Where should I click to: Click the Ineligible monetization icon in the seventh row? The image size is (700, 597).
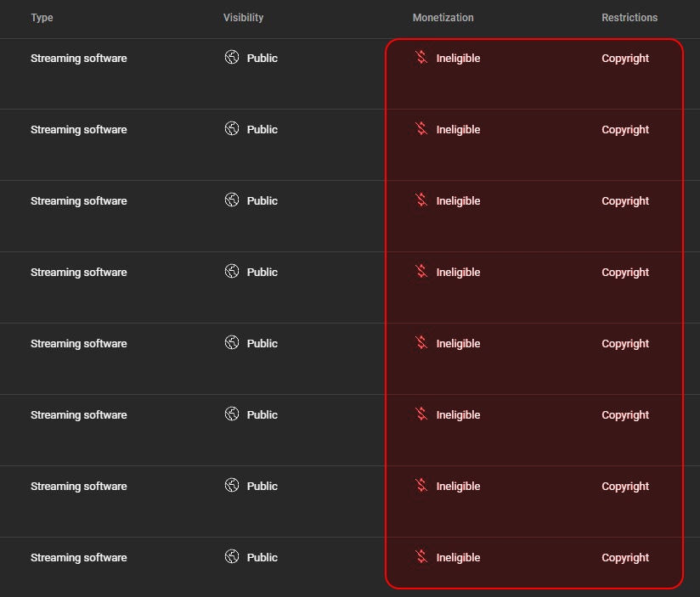point(421,486)
